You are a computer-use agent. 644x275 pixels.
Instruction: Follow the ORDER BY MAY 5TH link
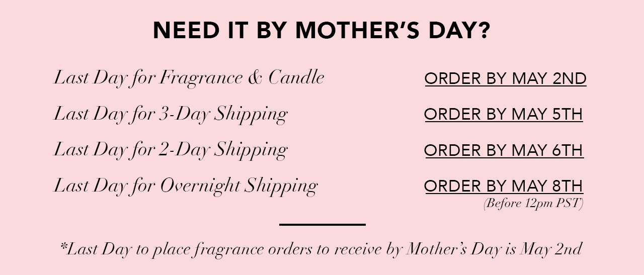504,115
